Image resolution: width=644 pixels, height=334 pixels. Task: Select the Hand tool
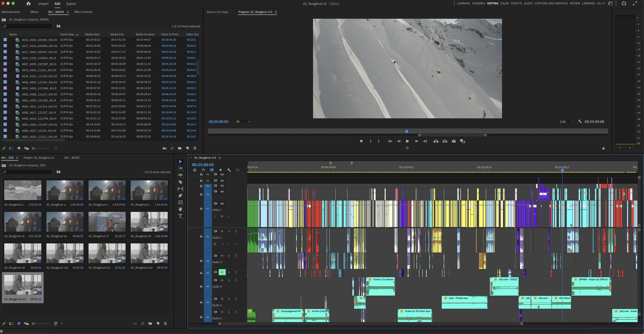click(180, 209)
